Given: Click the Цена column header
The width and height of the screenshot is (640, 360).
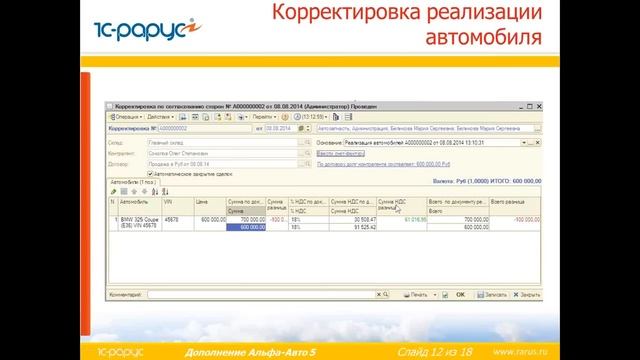Looking at the screenshot, I should 210,207.
